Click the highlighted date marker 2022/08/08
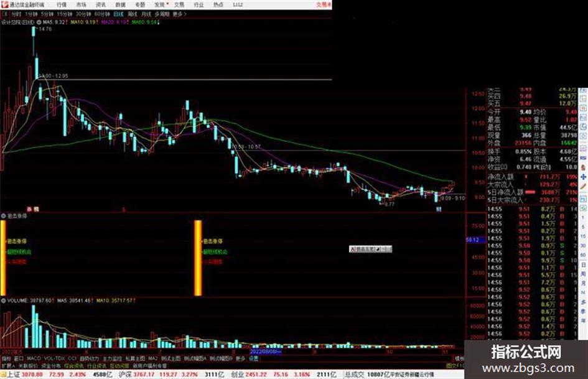The image size is (588, 379). 266,352
